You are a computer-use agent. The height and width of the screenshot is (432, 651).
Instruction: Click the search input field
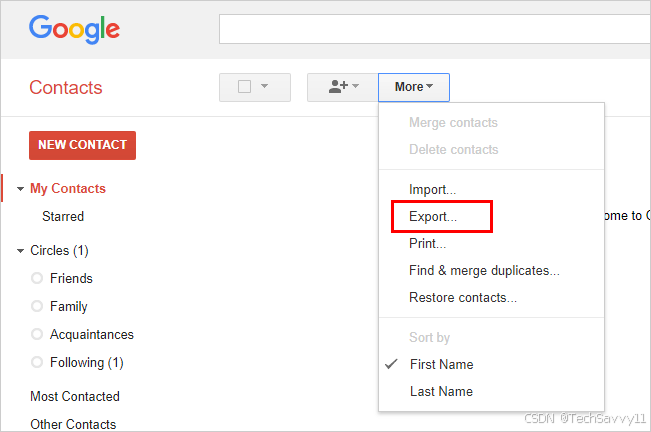tap(435, 29)
